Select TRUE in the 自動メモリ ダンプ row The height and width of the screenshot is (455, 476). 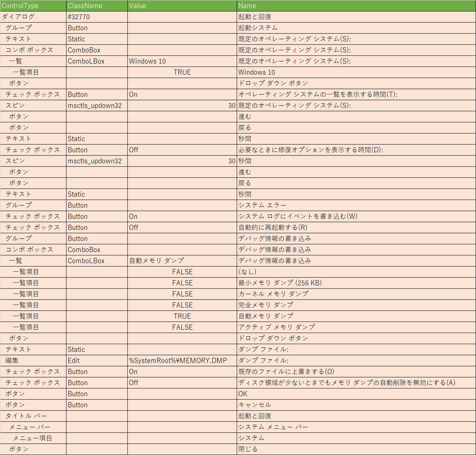point(182,316)
